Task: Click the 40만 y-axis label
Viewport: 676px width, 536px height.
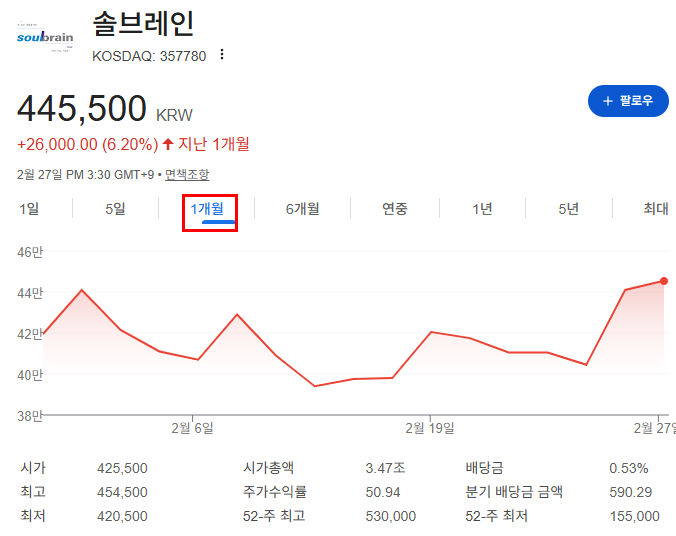Action: click(30, 375)
